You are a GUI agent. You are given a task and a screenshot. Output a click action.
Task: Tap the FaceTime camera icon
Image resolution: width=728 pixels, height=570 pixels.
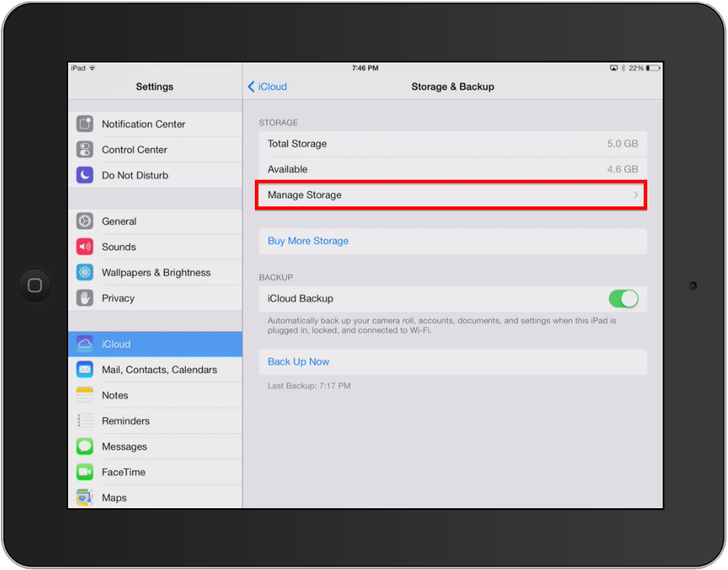[84, 472]
